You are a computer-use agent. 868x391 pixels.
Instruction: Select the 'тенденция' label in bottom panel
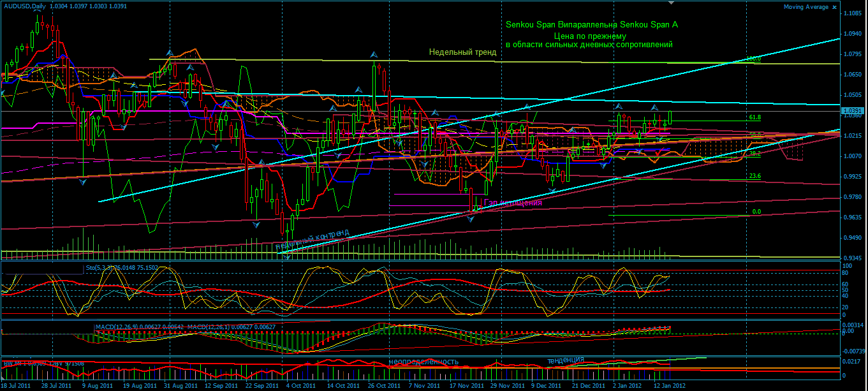click(565, 360)
